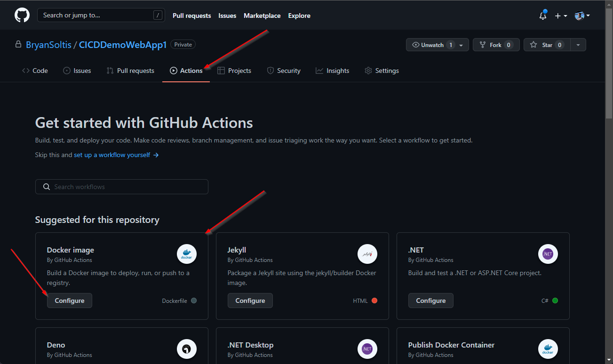Open the plus create-new dropdown
Viewport: 613px width, 364px height.
(x=560, y=16)
